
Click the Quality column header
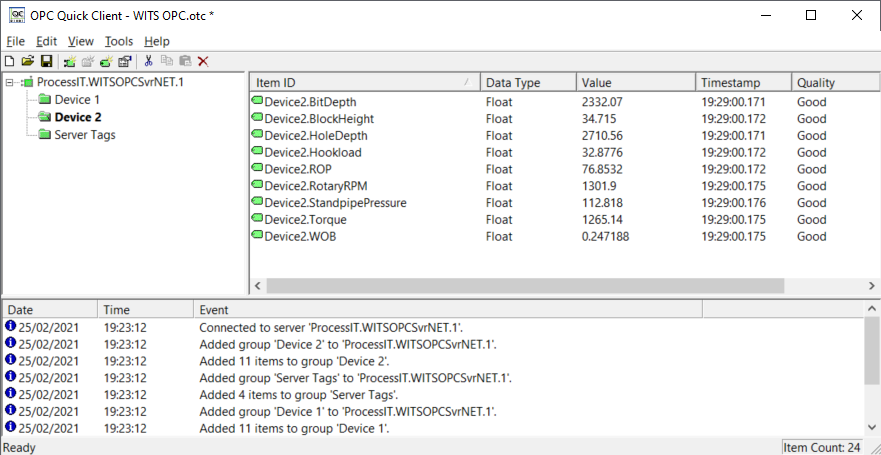(x=835, y=83)
